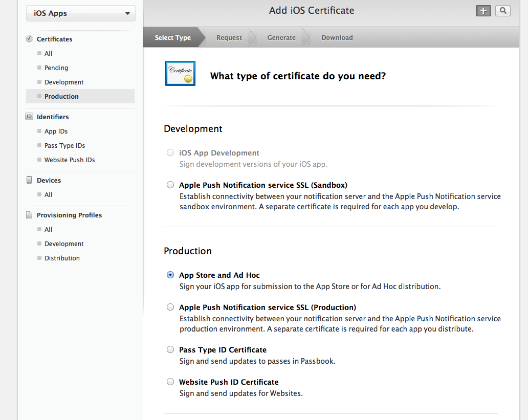Open the iOS Apps dropdown
The image size is (528, 420).
click(81, 13)
